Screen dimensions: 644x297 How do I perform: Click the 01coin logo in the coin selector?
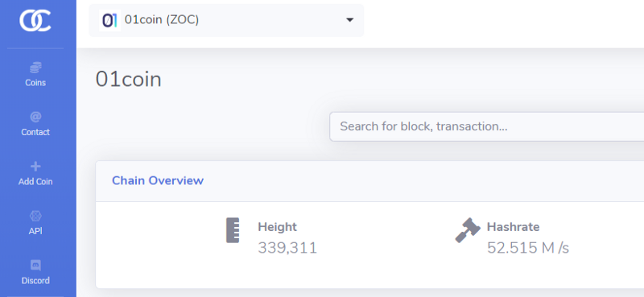tap(109, 20)
